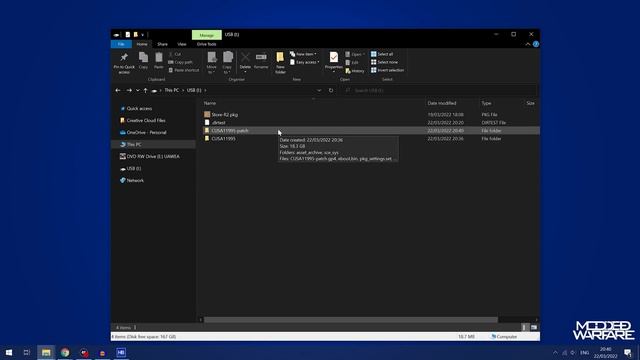Open Quick access in navigation pane
The image size is (640, 360).
click(x=139, y=109)
